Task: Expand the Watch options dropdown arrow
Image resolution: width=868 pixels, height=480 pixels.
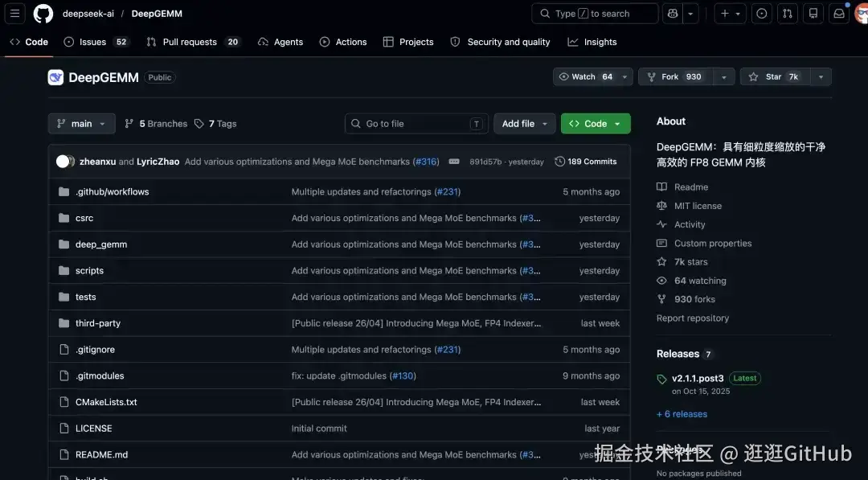Action: [624, 77]
